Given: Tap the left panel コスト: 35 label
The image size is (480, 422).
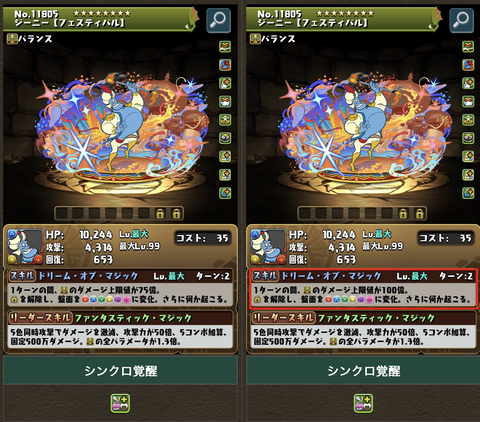Looking at the screenshot, I should click(202, 238).
